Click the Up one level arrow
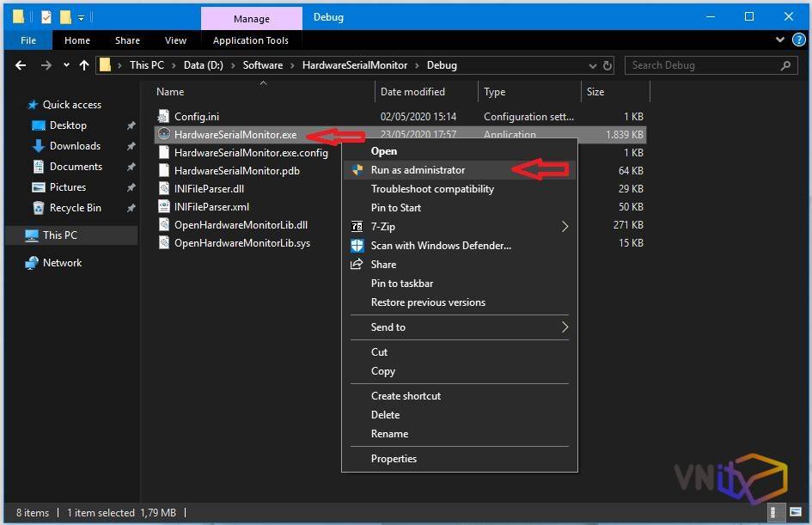812x525 pixels. point(83,65)
